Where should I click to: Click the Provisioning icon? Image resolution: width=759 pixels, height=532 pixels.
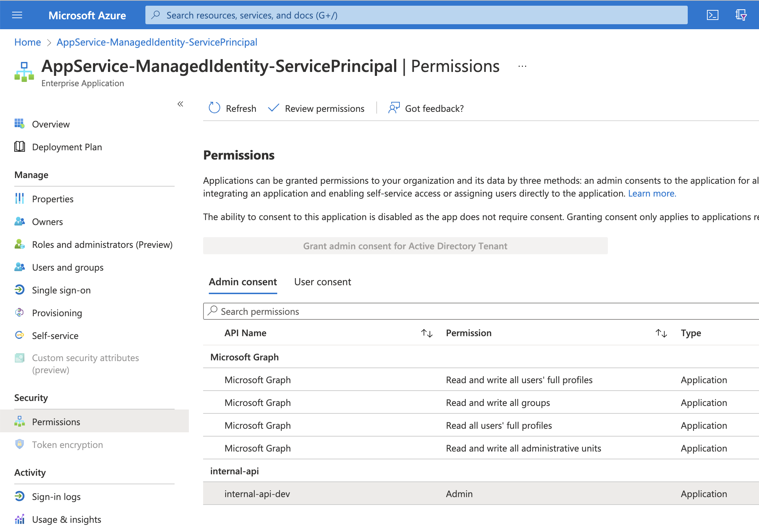[x=20, y=313]
